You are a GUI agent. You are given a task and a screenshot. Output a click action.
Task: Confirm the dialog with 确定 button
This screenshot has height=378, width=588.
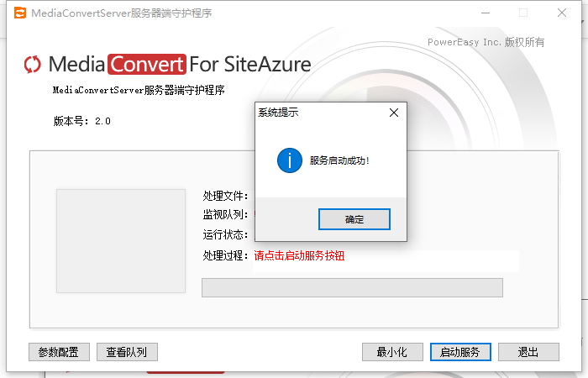[354, 219]
